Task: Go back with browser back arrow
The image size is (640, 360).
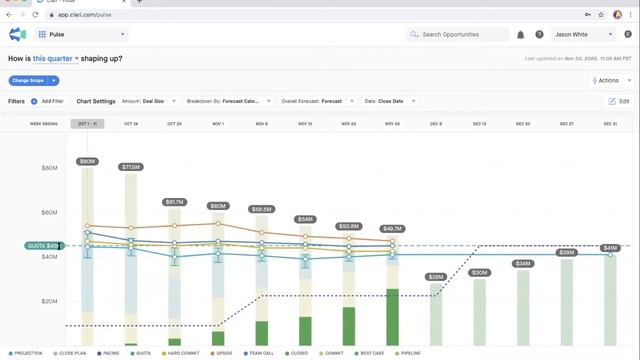Action: pyautogui.click(x=9, y=15)
